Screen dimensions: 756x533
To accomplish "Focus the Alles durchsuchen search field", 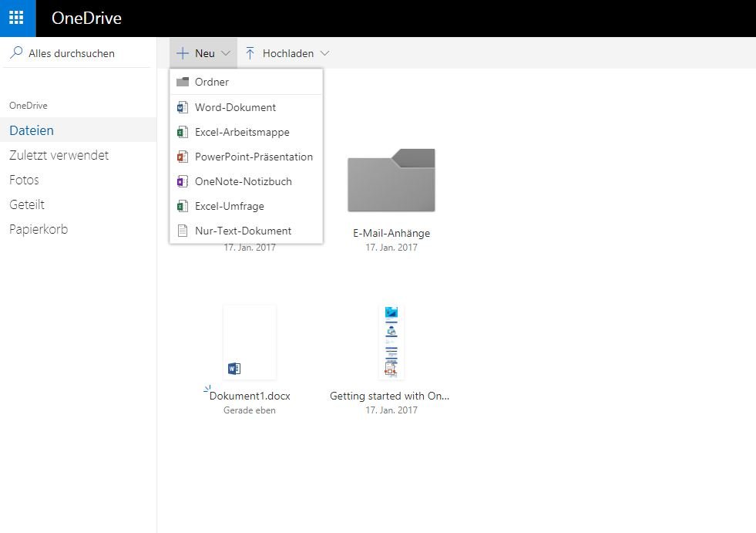I will coord(78,53).
